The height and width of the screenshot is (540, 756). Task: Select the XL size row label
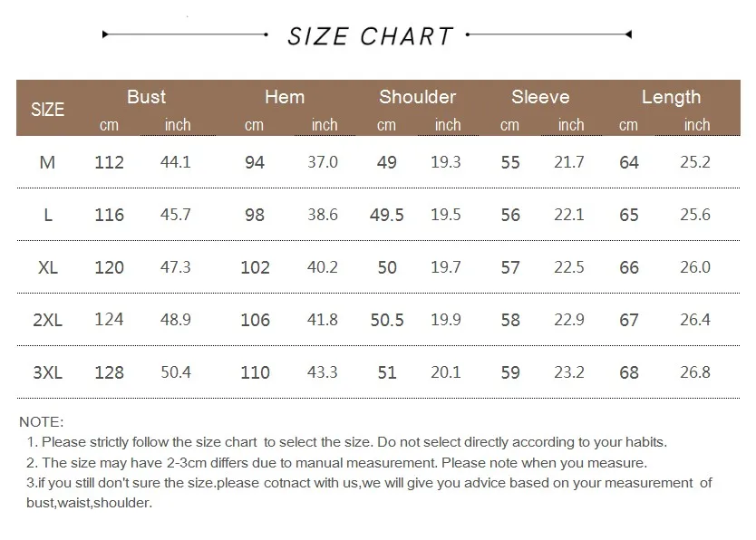point(48,267)
